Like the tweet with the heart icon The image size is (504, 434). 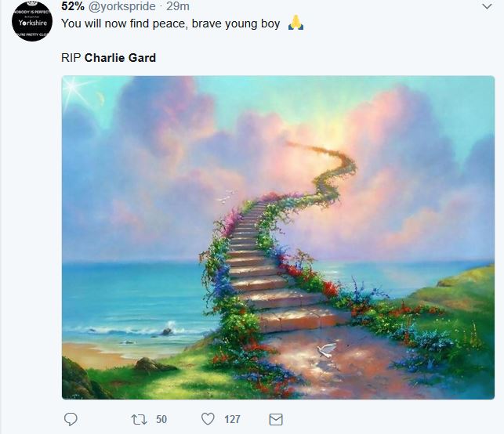click(208, 420)
